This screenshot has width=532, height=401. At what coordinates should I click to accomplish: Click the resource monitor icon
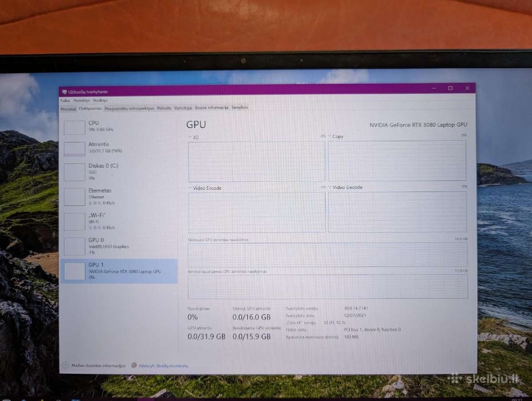pyautogui.click(x=134, y=365)
